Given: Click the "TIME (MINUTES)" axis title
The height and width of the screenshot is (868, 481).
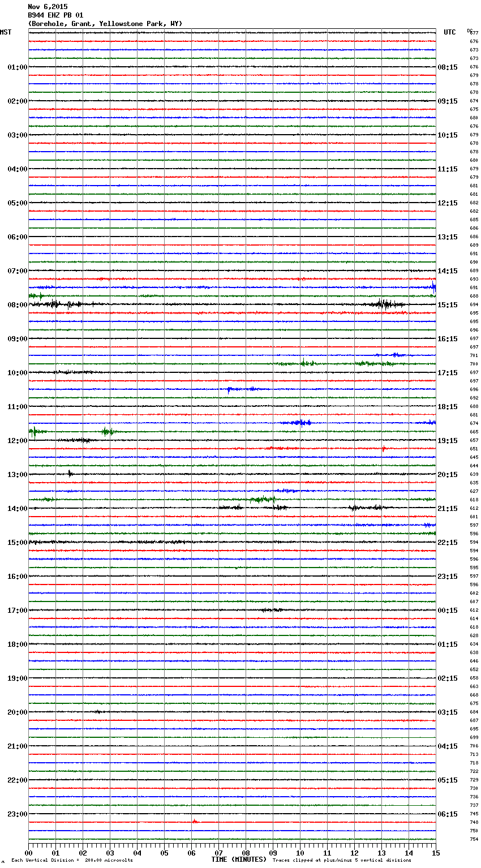Looking at the screenshot, I should (239, 860).
